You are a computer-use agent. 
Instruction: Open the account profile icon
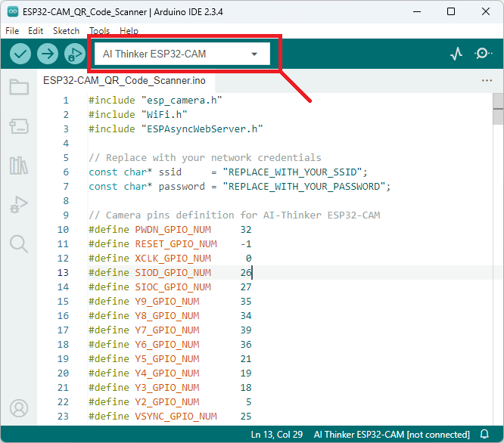19,408
